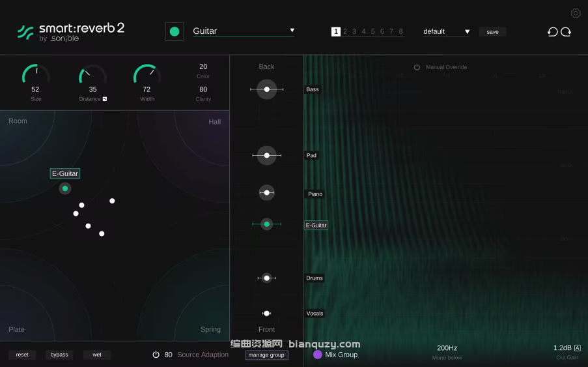
Task: Click the Color value 20
Action: pyautogui.click(x=203, y=66)
